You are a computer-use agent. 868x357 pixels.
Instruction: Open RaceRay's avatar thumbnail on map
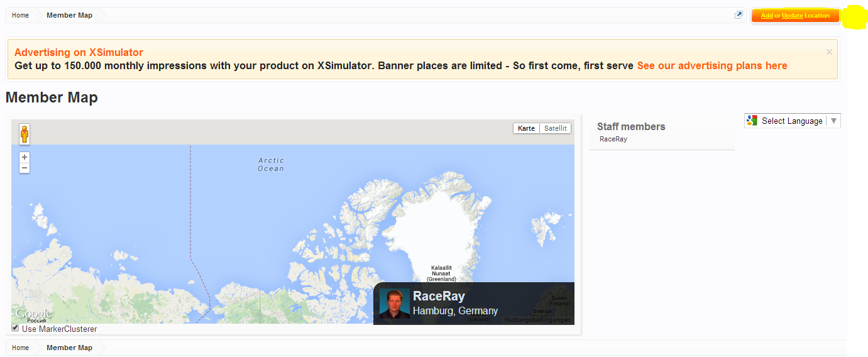(x=395, y=304)
